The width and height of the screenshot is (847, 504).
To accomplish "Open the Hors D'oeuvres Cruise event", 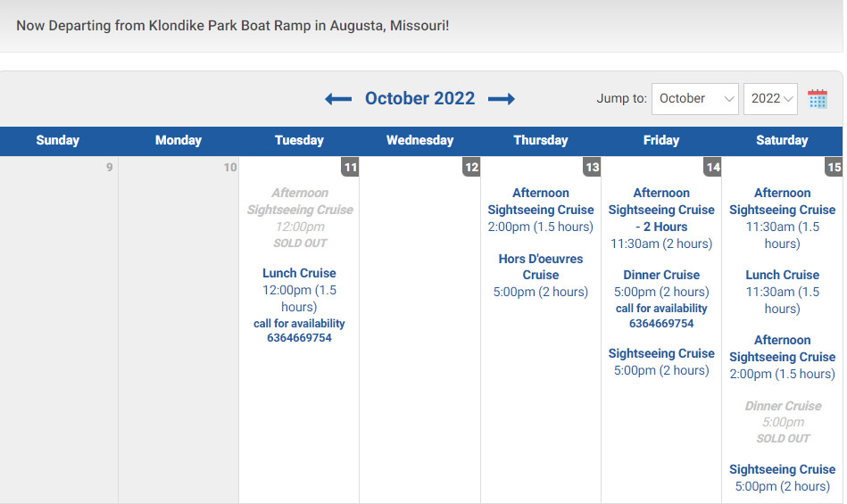I will [541, 267].
